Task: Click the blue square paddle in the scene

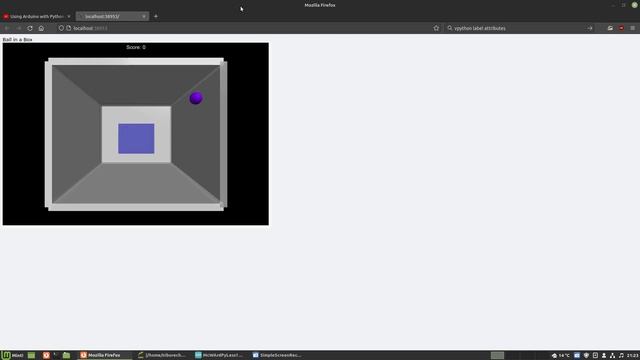Action: [x=136, y=138]
